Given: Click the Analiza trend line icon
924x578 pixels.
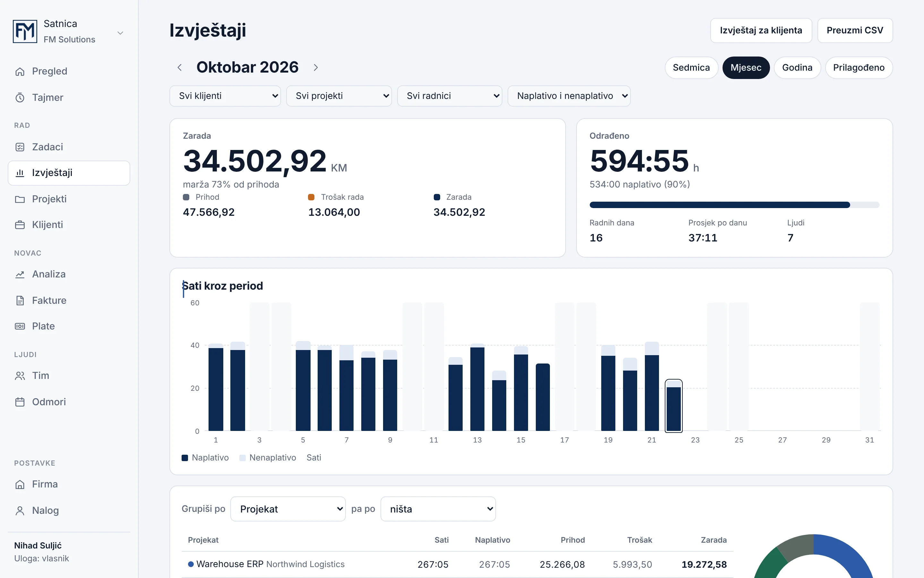Looking at the screenshot, I should pyautogui.click(x=20, y=275).
